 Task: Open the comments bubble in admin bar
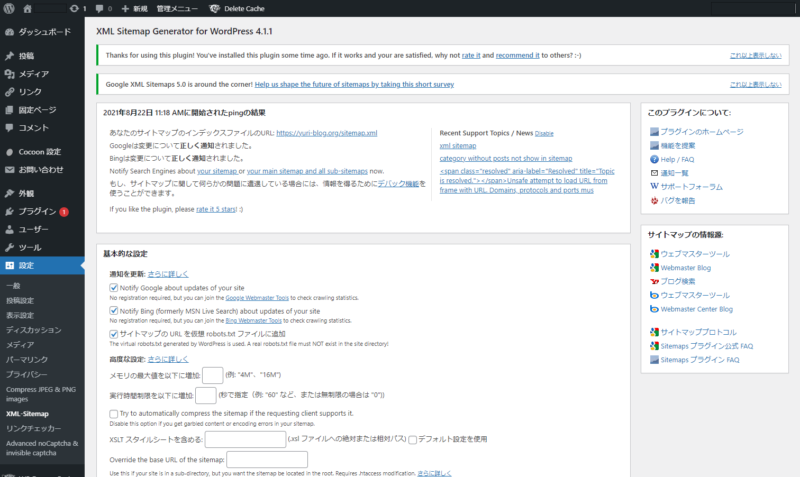point(99,9)
